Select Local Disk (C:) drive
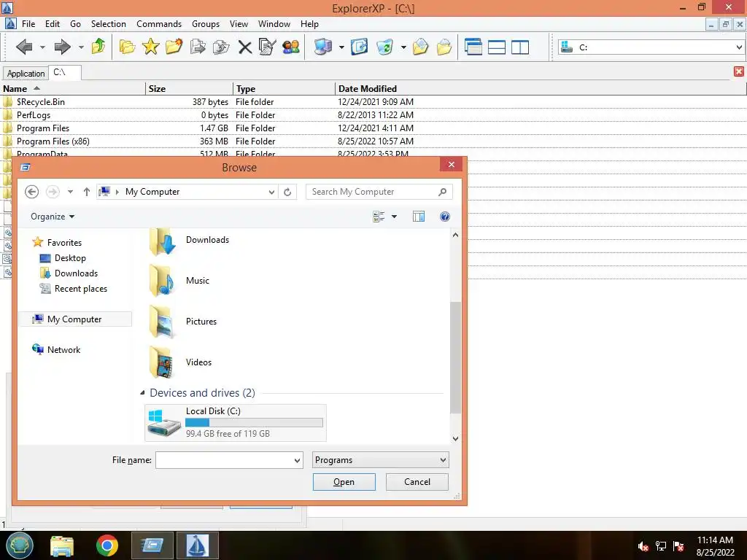 236,423
